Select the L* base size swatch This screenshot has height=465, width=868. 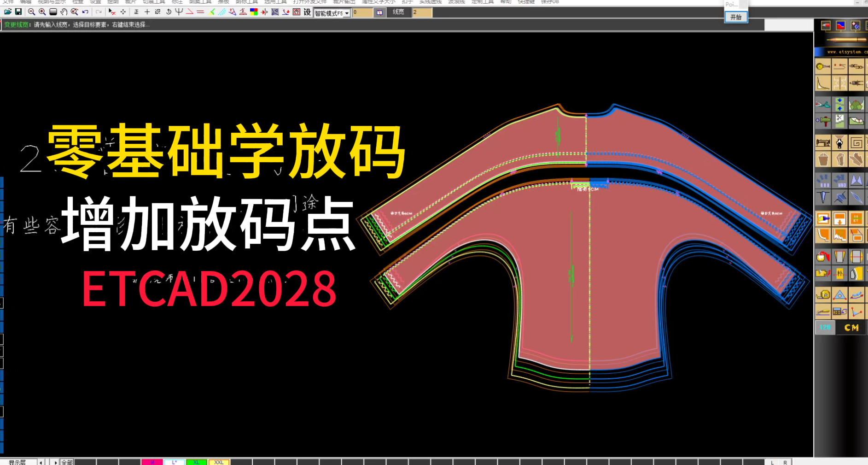(x=174, y=462)
